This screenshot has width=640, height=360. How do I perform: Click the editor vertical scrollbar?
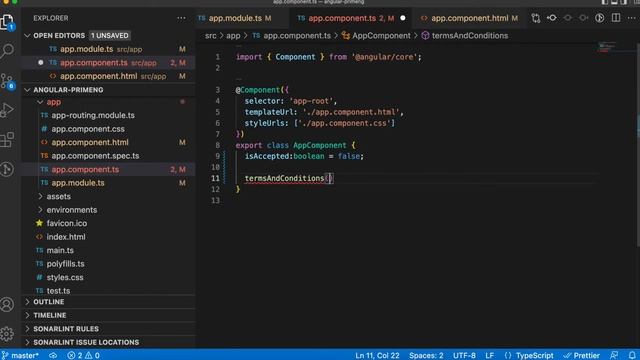point(638,143)
